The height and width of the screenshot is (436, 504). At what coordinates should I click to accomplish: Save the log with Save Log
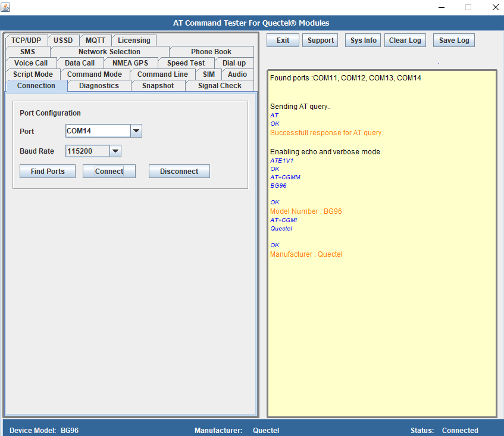pos(454,41)
